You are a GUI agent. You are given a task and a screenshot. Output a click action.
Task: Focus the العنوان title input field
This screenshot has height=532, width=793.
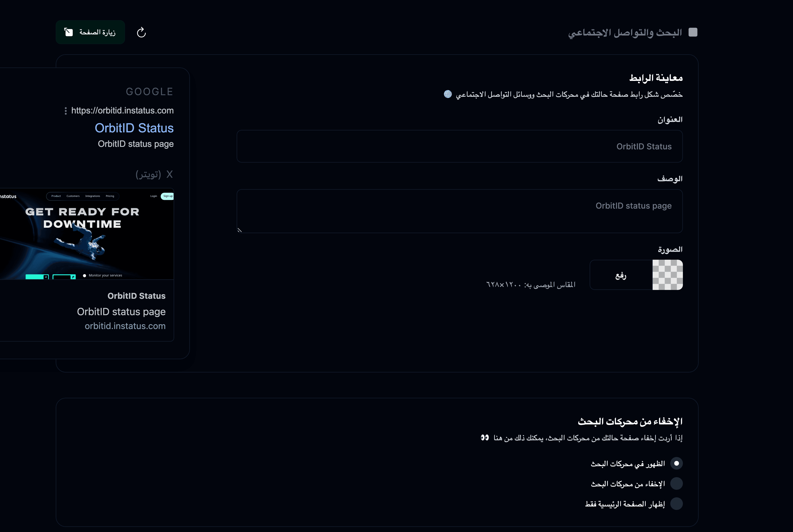[460, 146]
